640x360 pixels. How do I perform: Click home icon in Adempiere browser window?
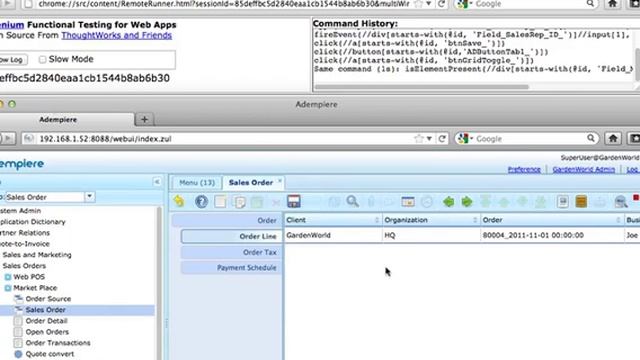[x=613, y=139]
